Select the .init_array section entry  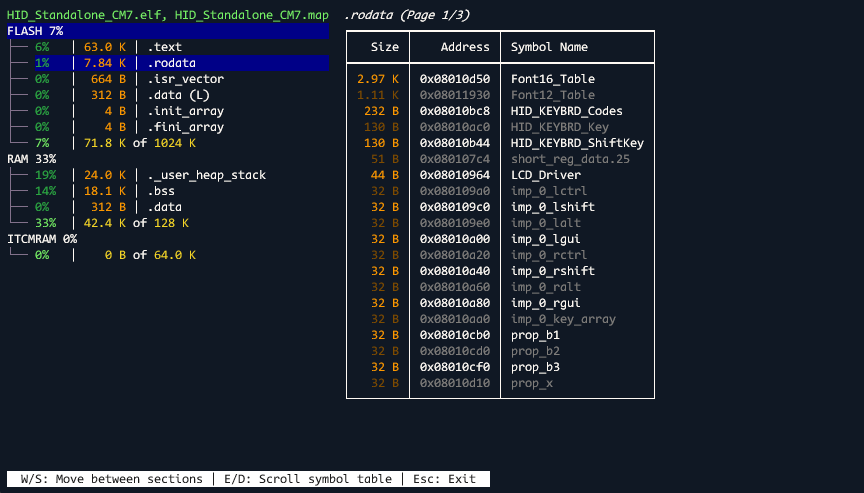point(185,111)
